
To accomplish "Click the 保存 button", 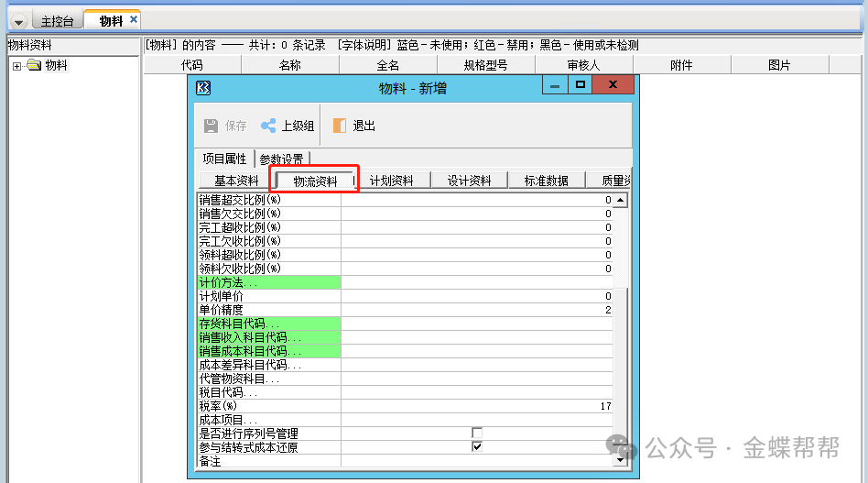I will coord(225,126).
